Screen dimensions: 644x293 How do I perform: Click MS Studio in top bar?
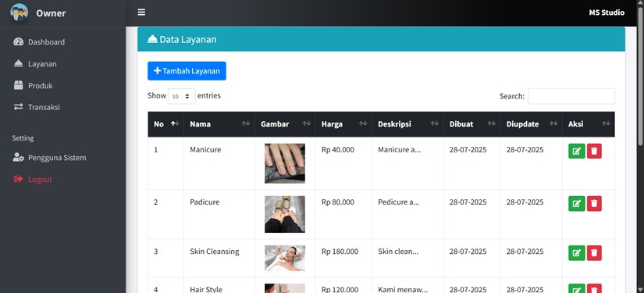[x=607, y=13]
